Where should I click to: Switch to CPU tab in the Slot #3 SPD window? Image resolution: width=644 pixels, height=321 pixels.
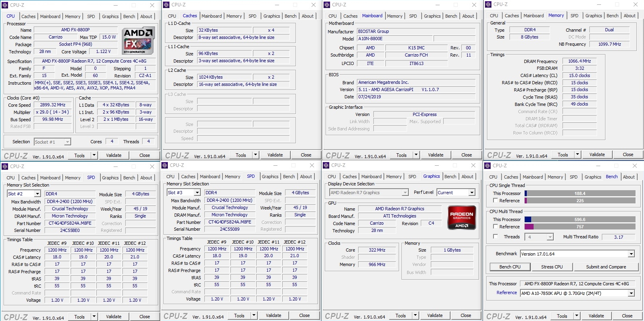[x=171, y=177]
